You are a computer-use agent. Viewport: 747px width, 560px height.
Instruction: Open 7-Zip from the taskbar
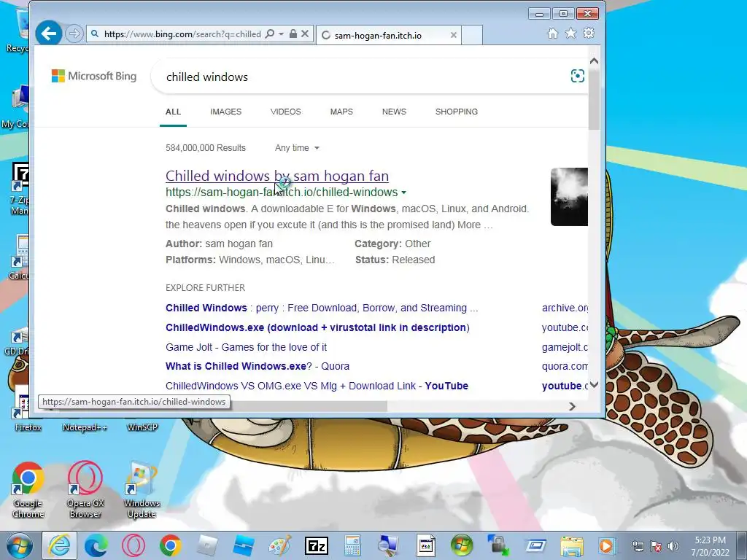pos(317,545)
